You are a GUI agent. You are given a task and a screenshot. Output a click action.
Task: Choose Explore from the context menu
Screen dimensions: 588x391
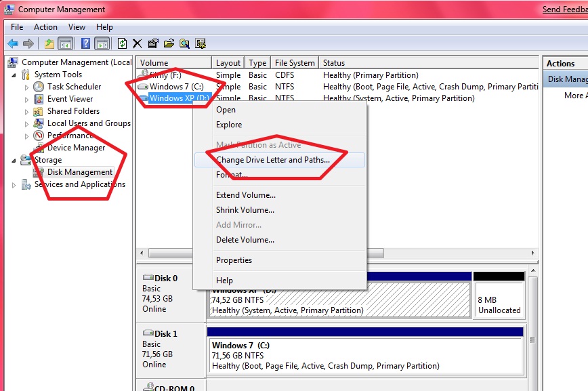pos(280,125)
